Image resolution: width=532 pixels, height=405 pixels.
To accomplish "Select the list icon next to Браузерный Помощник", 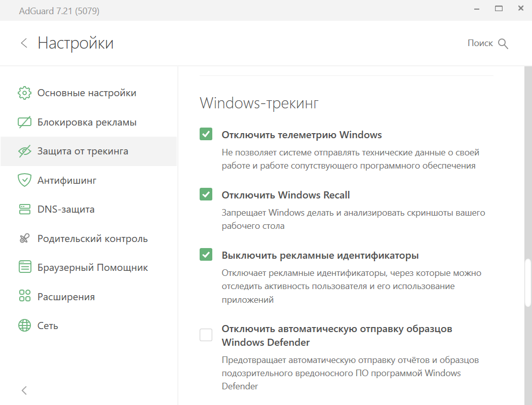I will click(24, 267).
